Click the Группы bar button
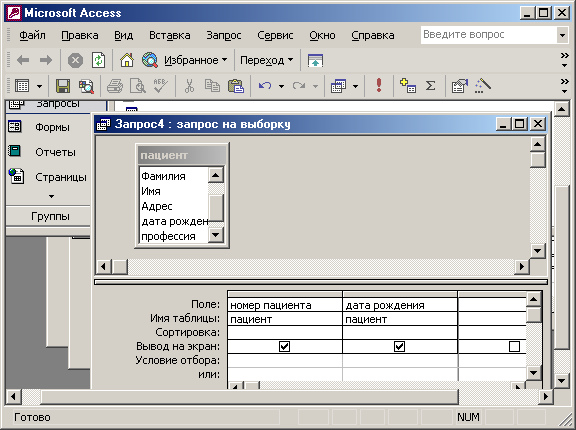Viewport: 576px width, 430px height. click(48, 216)
